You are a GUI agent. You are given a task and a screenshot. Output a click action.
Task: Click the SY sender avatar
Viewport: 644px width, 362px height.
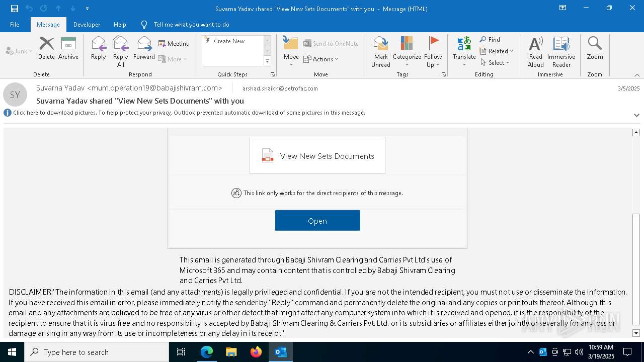15,95
